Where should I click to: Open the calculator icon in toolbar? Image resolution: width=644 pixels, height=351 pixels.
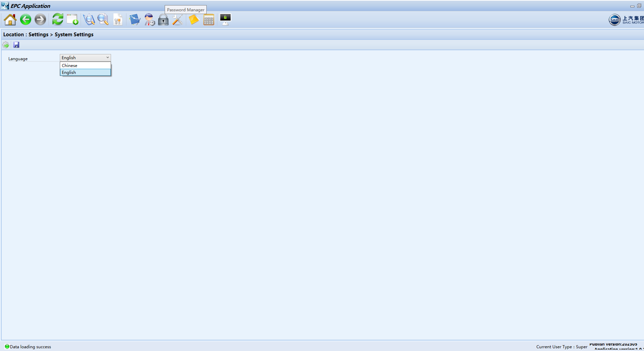(208, 20)
